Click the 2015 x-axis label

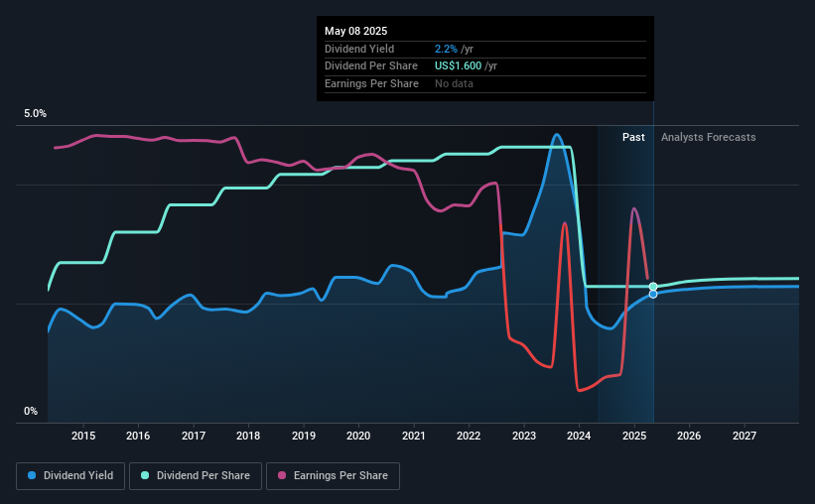[83, 436]
